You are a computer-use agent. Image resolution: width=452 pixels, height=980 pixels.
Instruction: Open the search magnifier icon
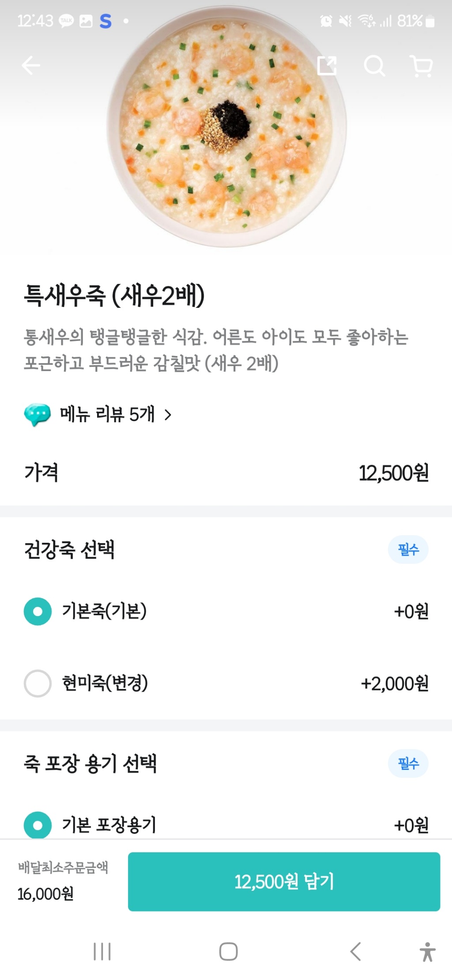point(374,66)
